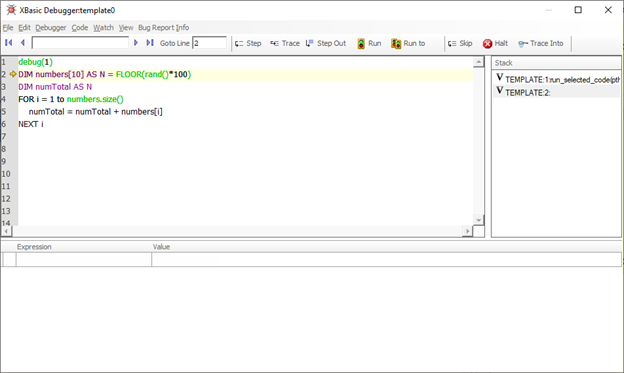624x373 pixels.
Task: Click the DIM numTotal AS N line
Action: 55,87
